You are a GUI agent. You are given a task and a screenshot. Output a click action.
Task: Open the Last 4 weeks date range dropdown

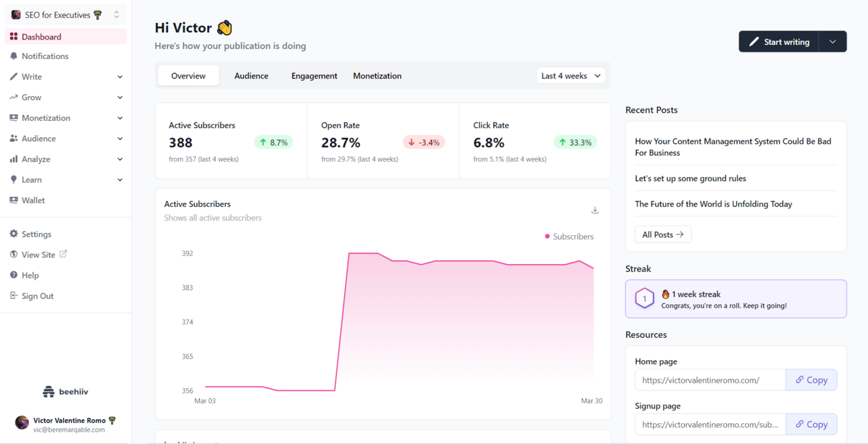click(x=570, y=76)
